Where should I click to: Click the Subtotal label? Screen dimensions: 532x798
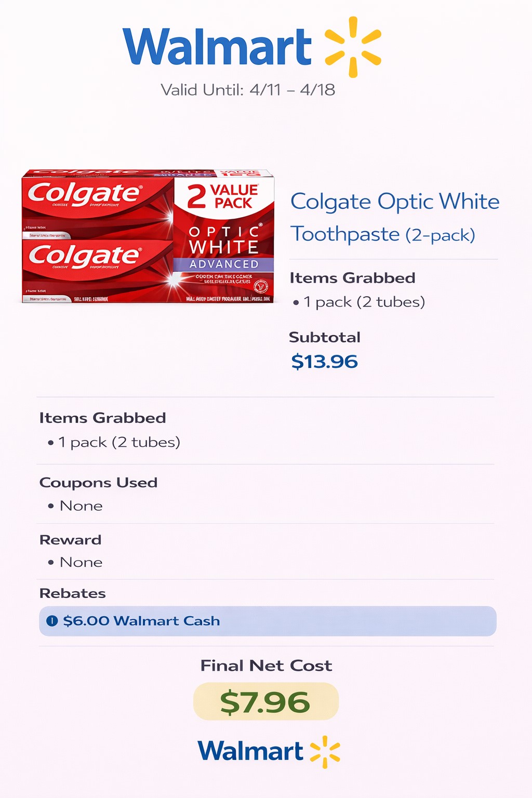coord(325,337)
